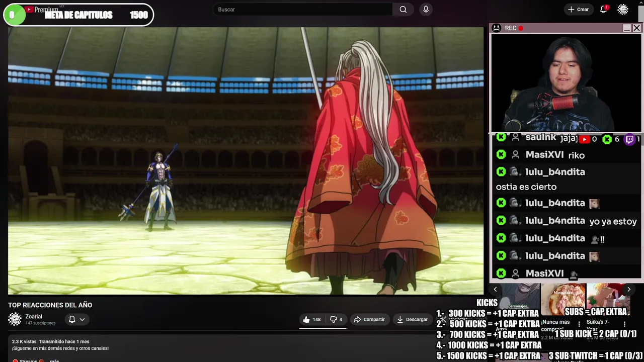Click the Compartir share button
Viewport: 644px width, 362px height.
[369, 319]
